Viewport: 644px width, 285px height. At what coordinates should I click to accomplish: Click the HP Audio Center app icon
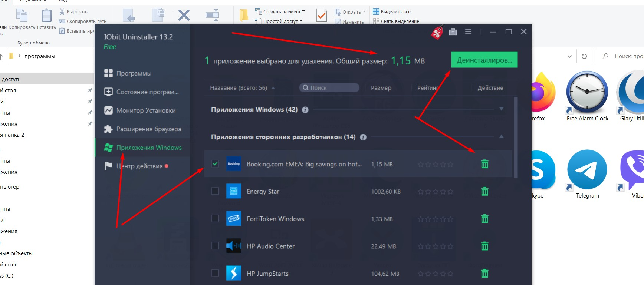(x=234, y=246)
